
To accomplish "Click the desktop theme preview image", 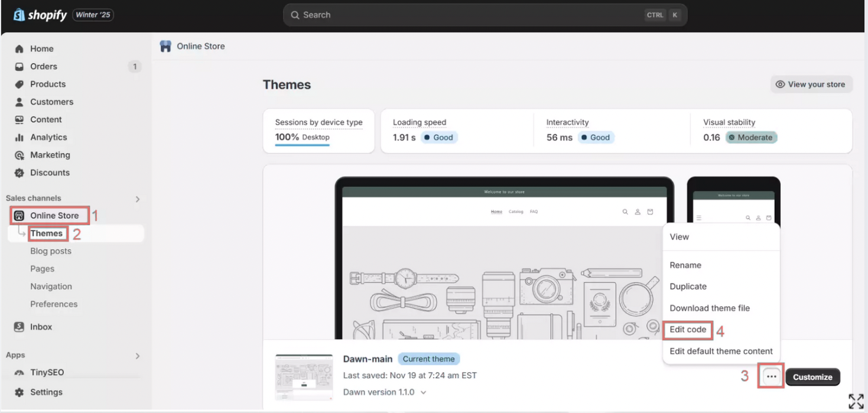I will click(504, 258).
